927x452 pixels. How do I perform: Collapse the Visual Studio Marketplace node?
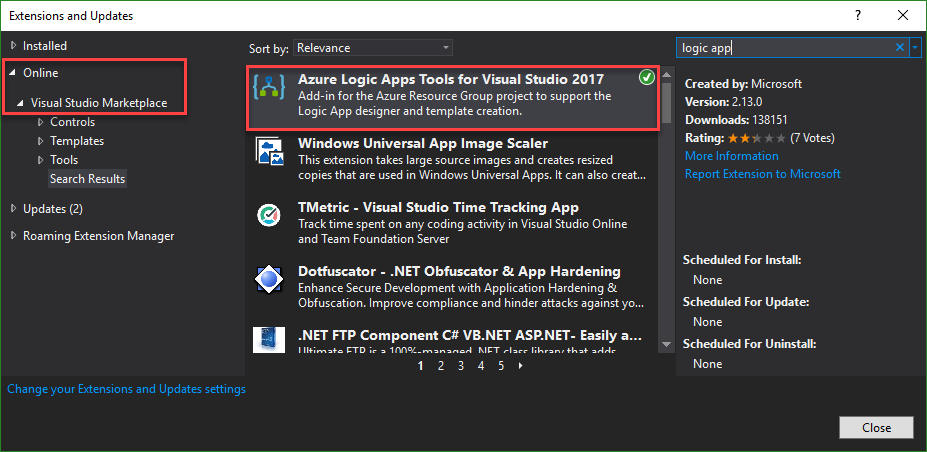21,103
